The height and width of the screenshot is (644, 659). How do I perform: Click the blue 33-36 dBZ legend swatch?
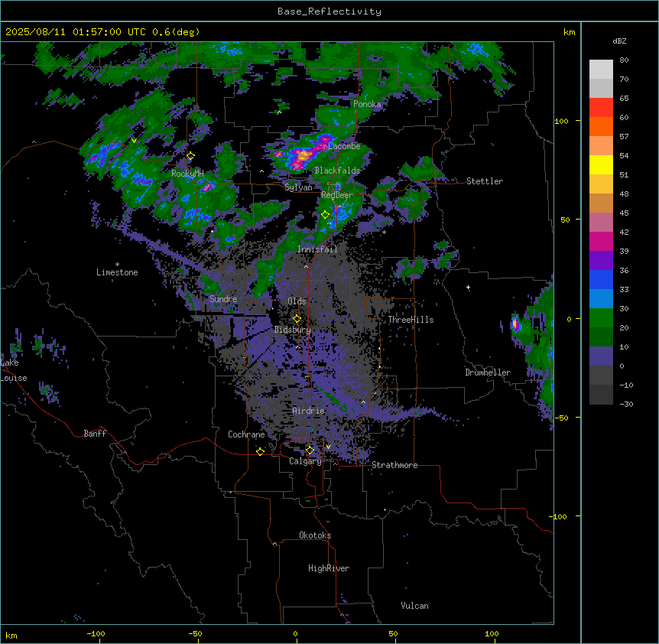601,279
